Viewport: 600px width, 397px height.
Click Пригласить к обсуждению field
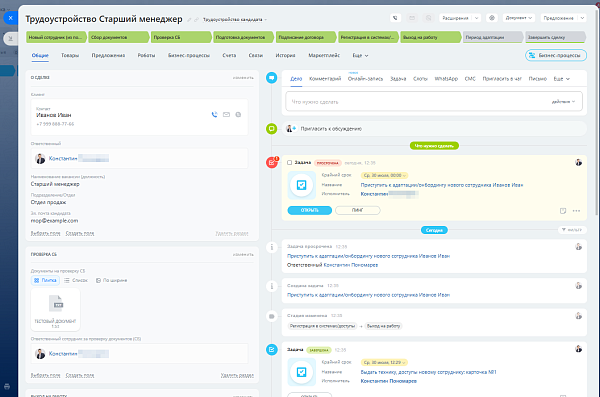tap(434, 129)
